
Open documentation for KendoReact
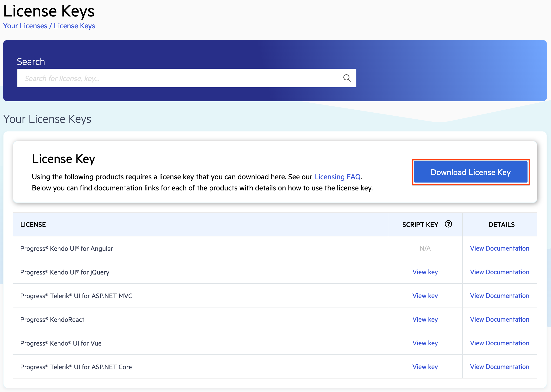tap(499, 319)
